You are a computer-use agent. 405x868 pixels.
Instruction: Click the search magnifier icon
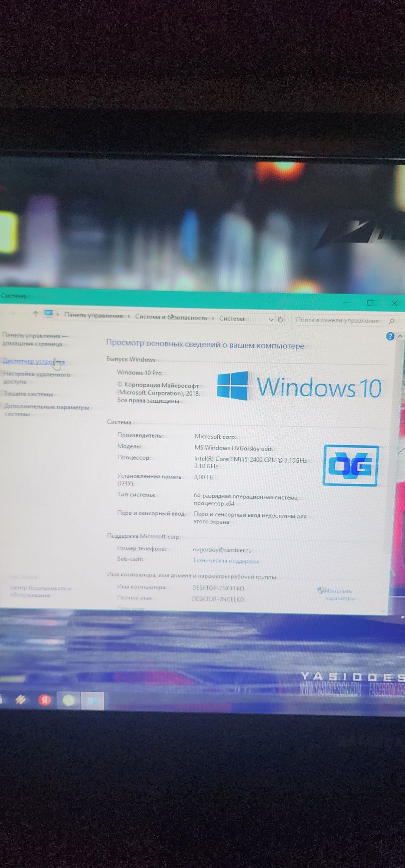click(391, 321)
